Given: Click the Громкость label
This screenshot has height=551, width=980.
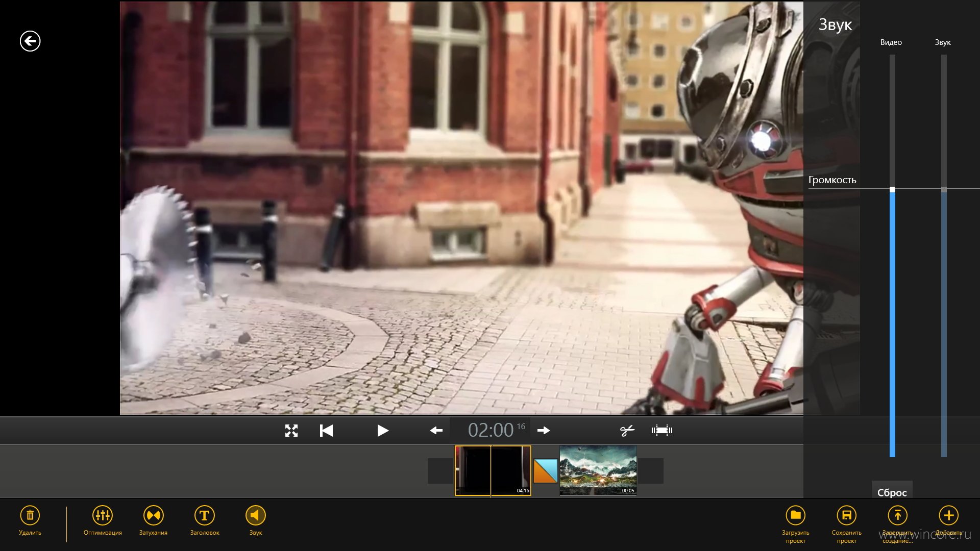Looking at the screenshot, I should pos(832,180).
